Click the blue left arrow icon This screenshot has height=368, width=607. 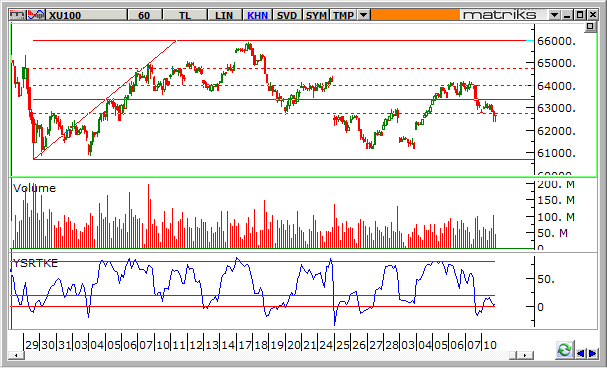580,353
